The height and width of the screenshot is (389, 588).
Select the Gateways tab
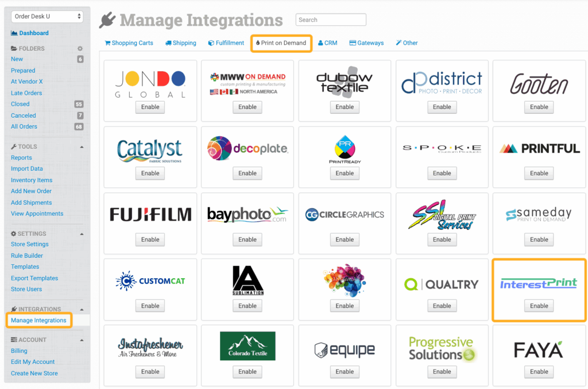pos(366,43)
